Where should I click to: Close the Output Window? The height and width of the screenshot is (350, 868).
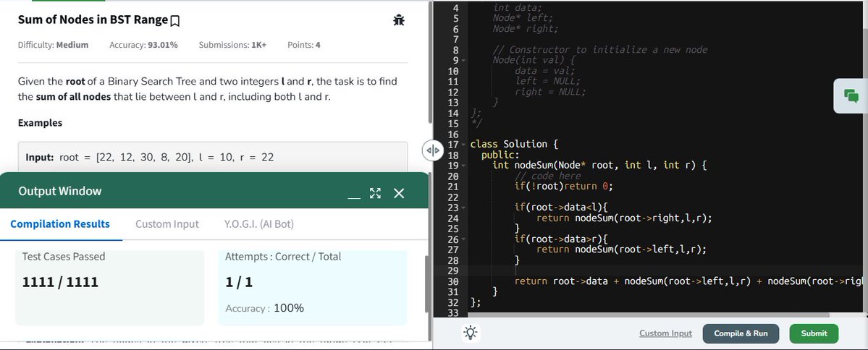point(399,193)
